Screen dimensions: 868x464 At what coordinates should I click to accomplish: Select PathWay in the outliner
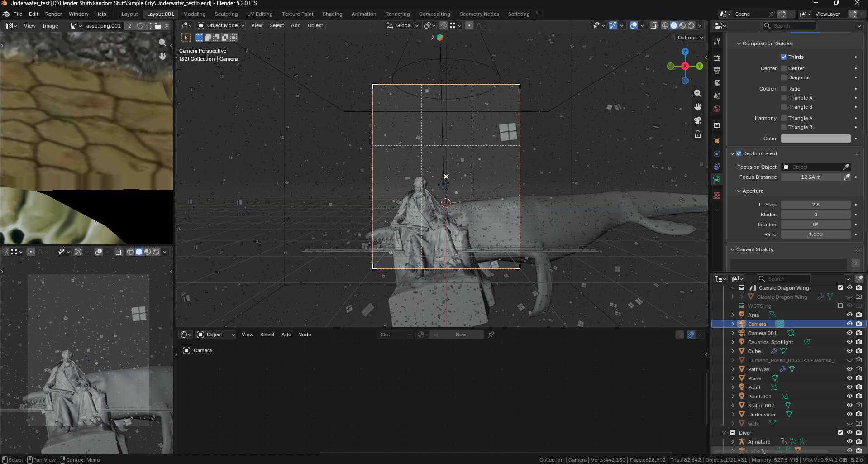pyautogui.click(x=758, y=369)
